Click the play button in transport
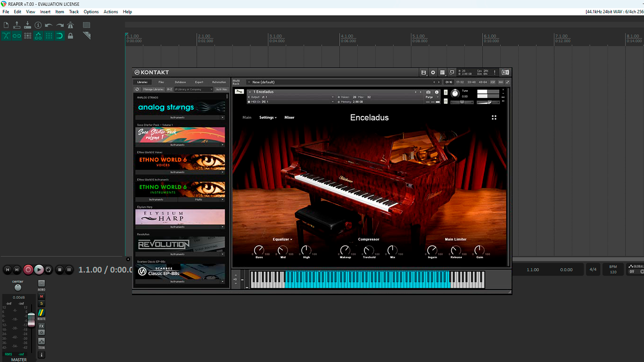This screenshot has width=644, height=362. point(39,270)
